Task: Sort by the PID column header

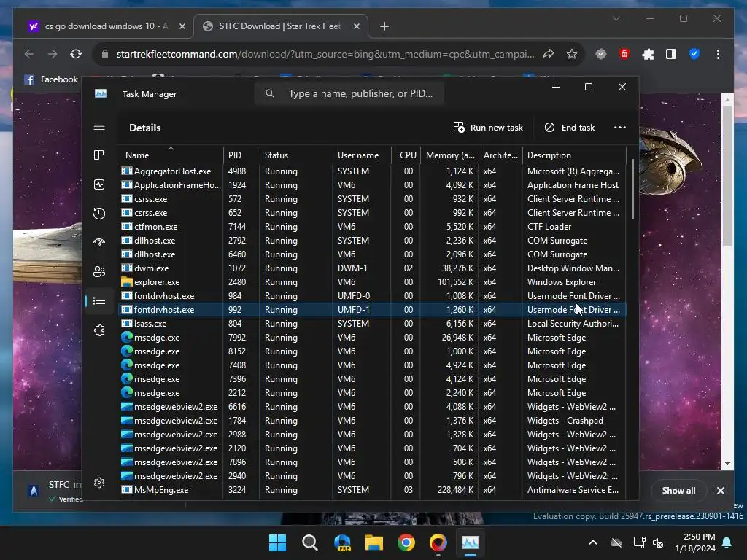Action: click(x=241, y=155)
